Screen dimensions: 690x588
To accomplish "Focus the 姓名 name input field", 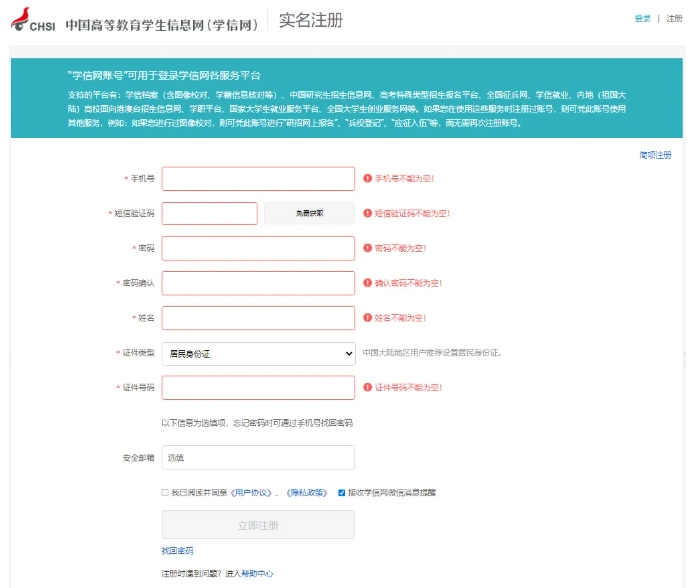I will click(258, 318).
